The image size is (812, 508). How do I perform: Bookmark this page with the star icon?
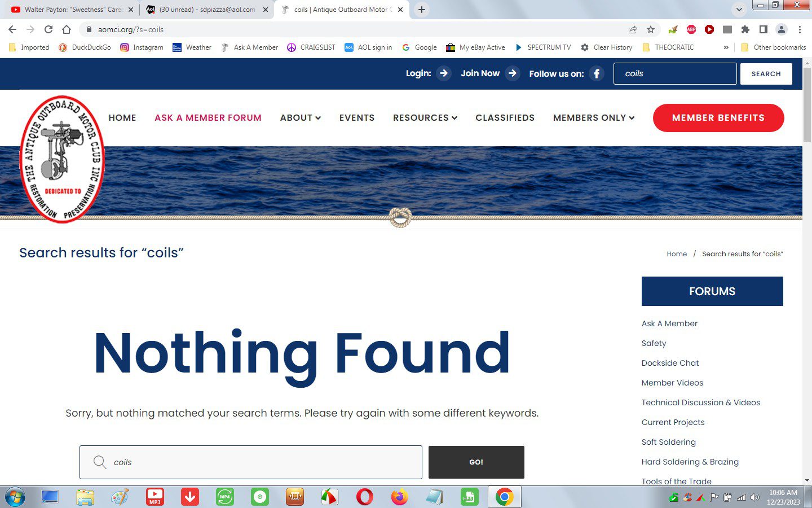coord(651,29)
